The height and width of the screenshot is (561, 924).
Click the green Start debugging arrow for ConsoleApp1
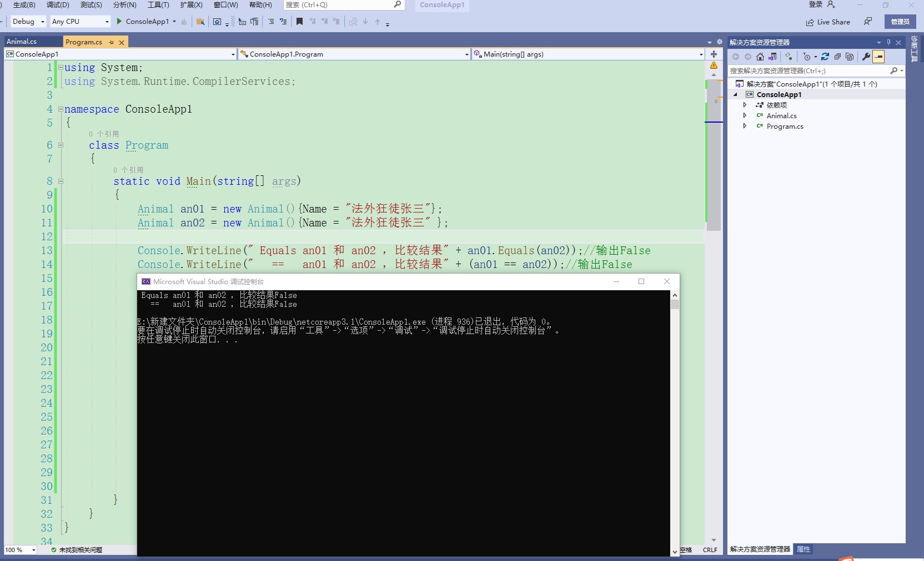(x=119, y=21)
